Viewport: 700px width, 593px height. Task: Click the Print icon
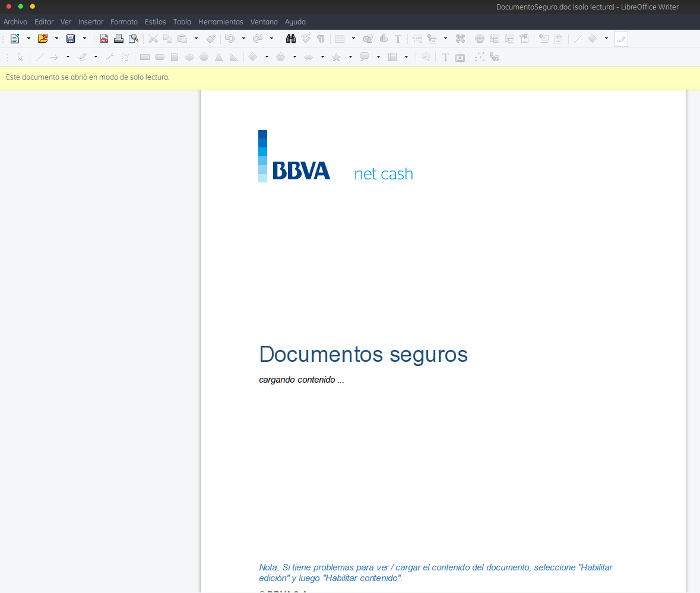pyautogui.click(x=118, y=39)
